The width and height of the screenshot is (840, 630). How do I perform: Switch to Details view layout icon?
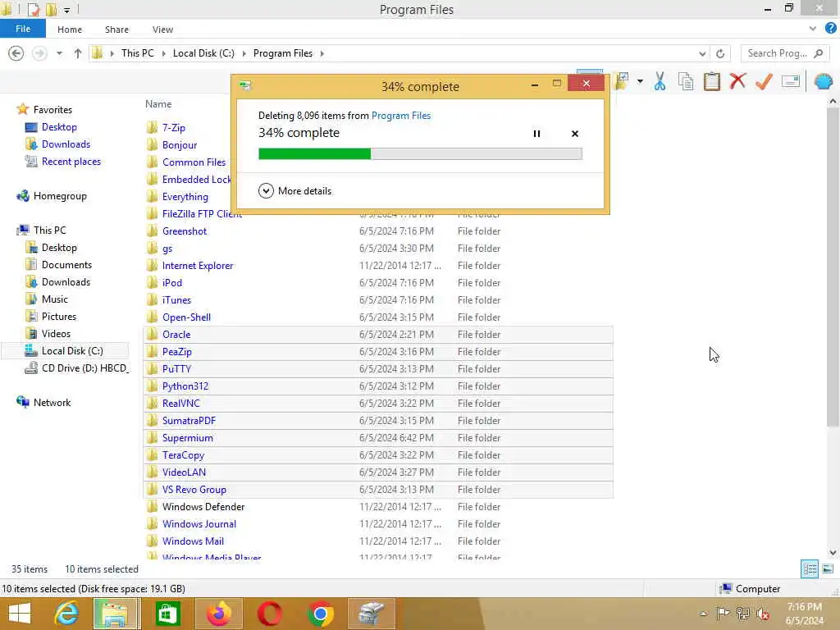pos(810,569)
